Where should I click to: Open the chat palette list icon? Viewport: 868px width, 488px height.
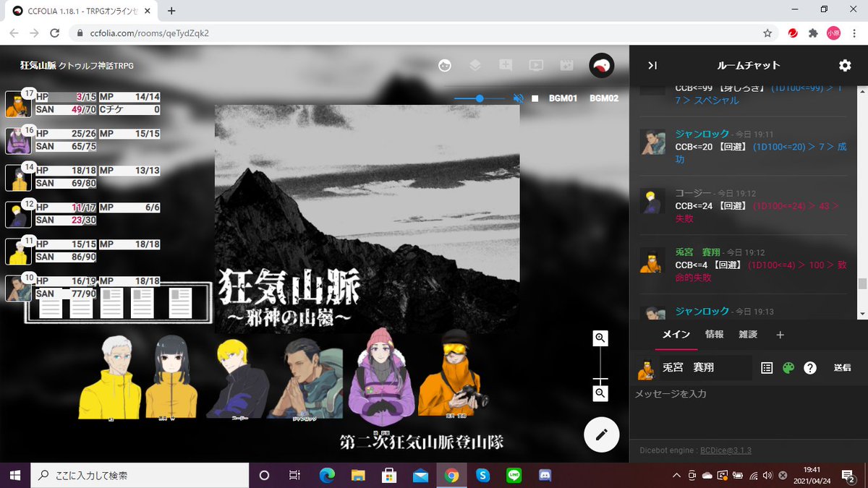767,367
